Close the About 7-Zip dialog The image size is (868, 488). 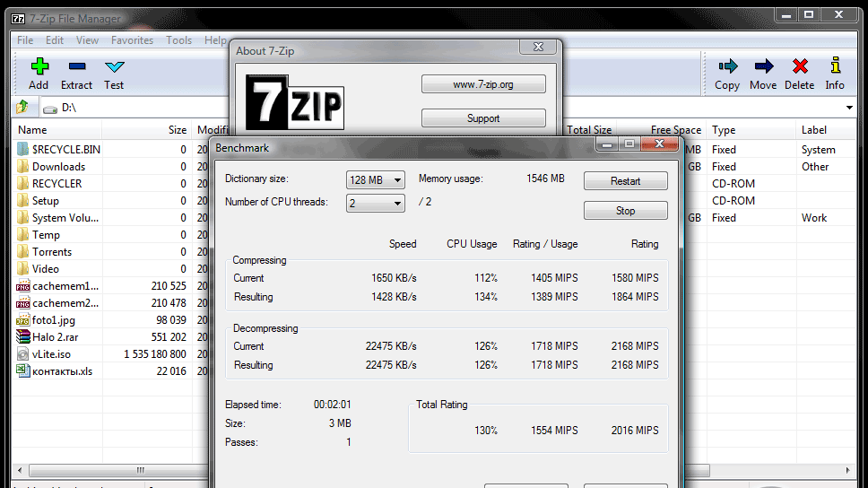[x=538, y=47]
